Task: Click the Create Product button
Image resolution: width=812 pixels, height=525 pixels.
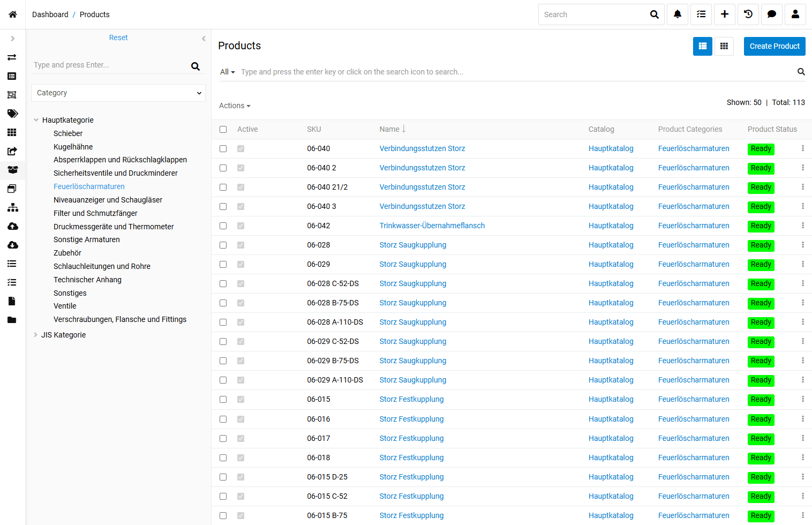Action: 775,46
